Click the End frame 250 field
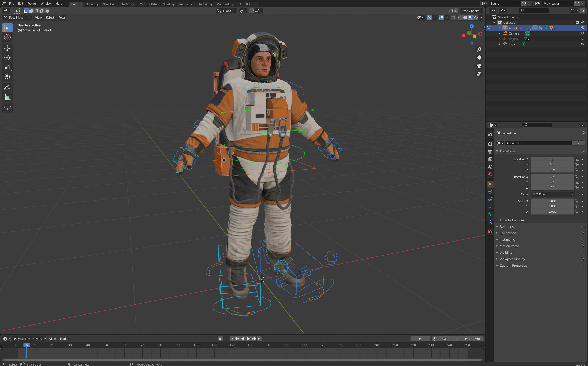The width and height of the screenshot is (588, 366). 472,339
